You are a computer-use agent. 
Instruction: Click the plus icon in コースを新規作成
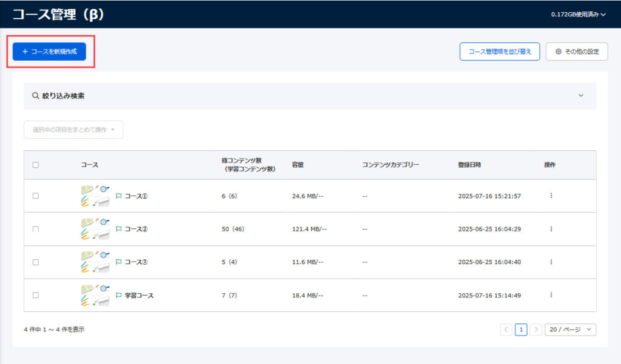[x=25, y=51]
